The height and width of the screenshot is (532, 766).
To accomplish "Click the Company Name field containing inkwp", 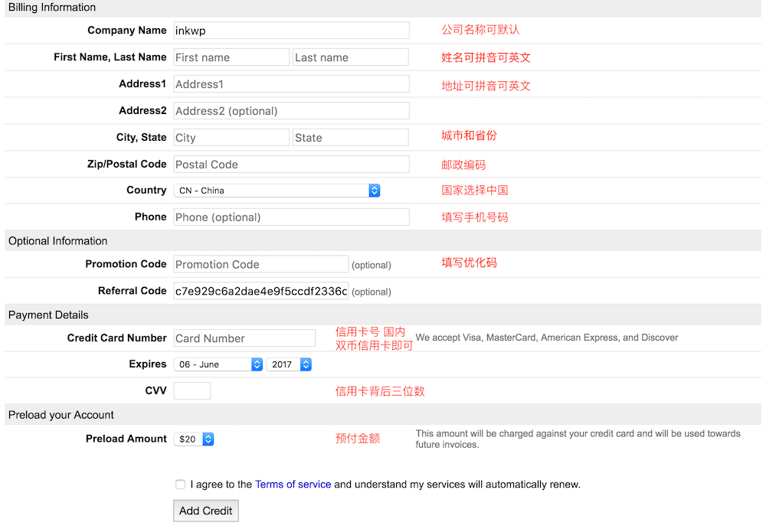I will [x=291, y=31].
